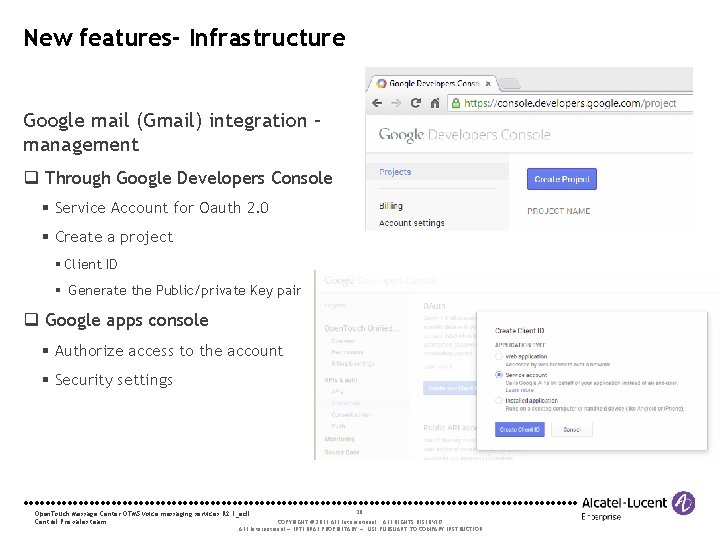Viewport: 720px width, 540px height.
Task: Click the OAuth heading in the background console
Action: click(434, 306)
